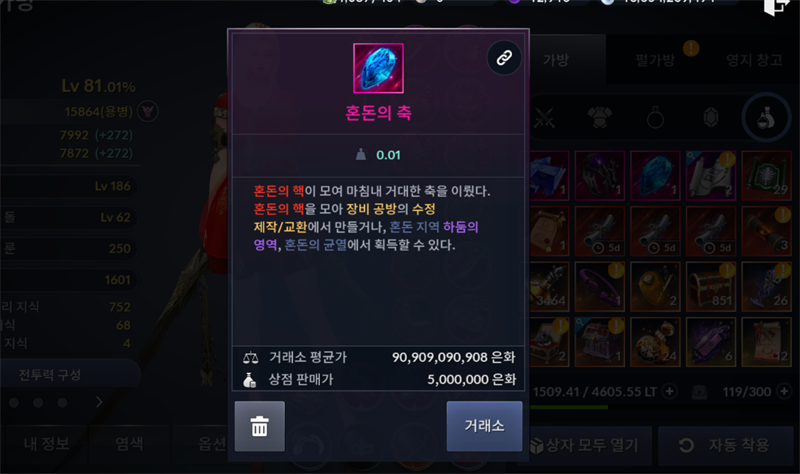Select the treasure chest item with 851
Viewport: 800px width, 474px height.
pyautogui.click(x=711, y=286)
